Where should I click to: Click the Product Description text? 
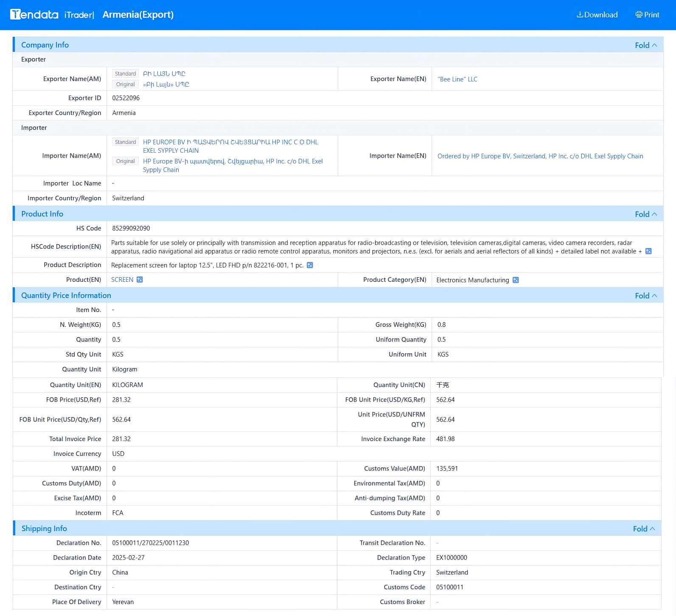(208, 265)
